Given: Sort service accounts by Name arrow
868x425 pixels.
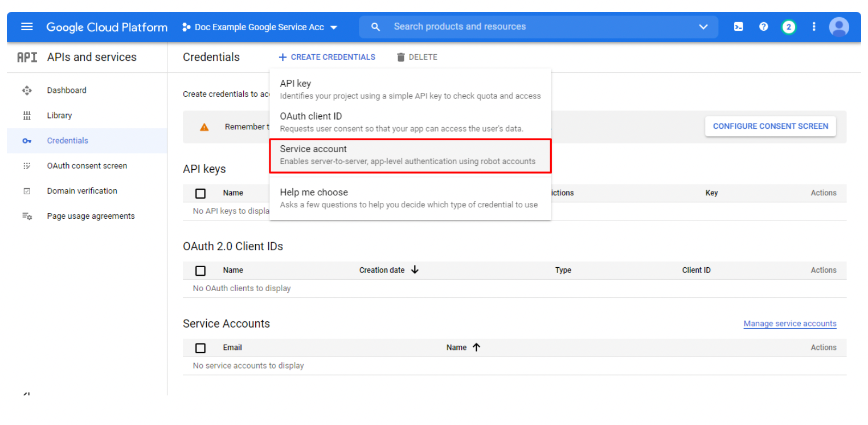Looking at the screenshot, I should coord(477,347).
